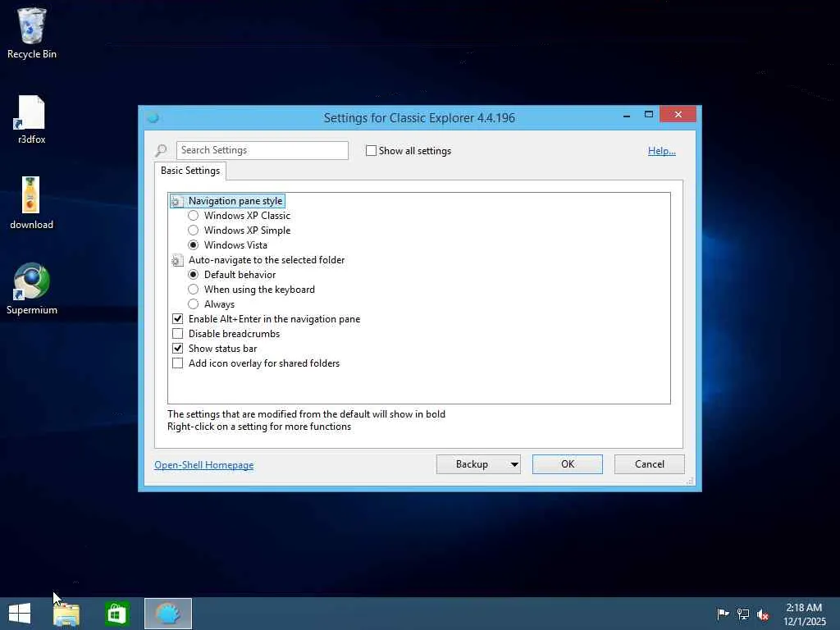Click the shell icon in the title bar

click(x=153, y=117)
